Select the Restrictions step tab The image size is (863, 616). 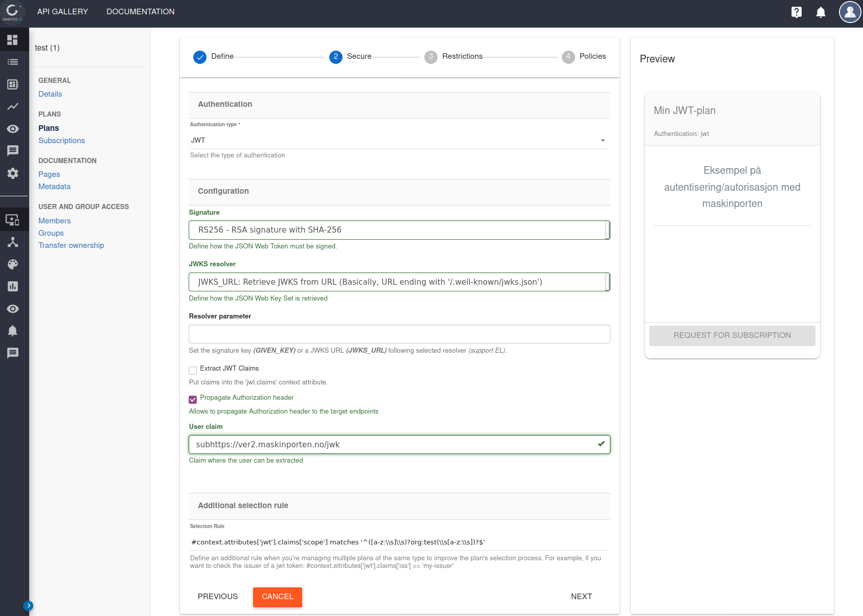(453, 56)
